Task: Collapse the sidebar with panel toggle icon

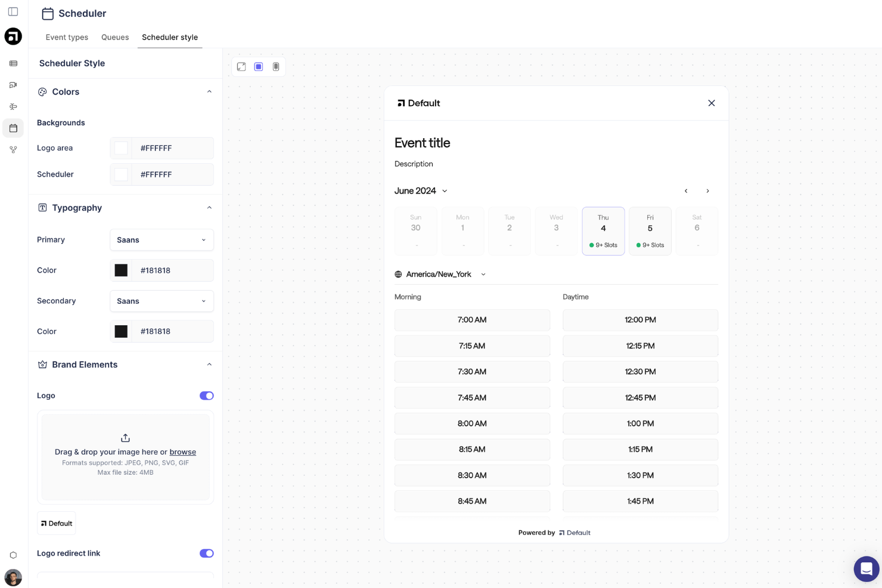Action: 13,11
